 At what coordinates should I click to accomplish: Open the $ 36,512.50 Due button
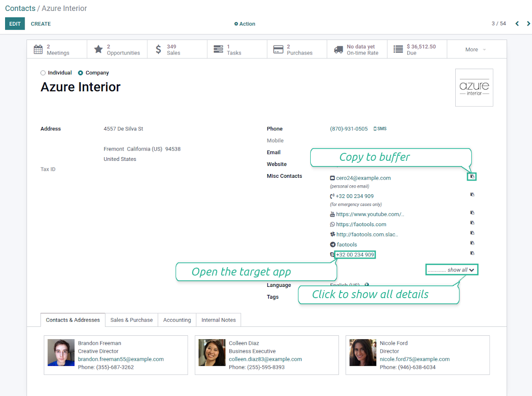[417, 49]
